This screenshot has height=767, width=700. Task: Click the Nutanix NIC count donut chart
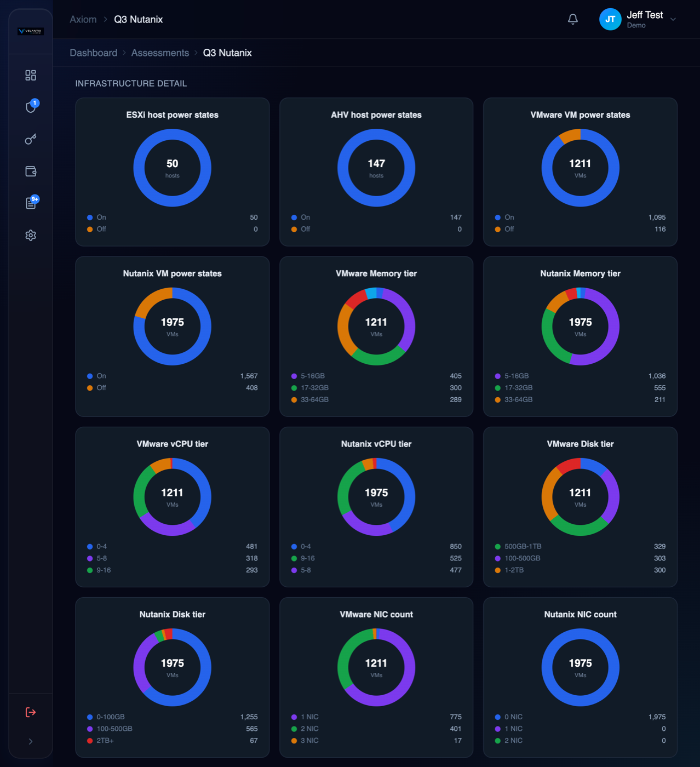pyautogui.click(x=580, y=667)
